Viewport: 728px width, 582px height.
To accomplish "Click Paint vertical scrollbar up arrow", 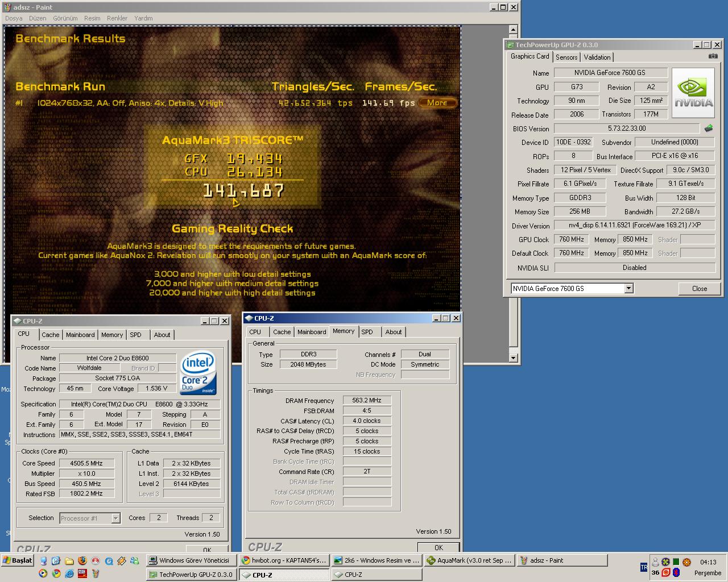I will click(513, 30).
